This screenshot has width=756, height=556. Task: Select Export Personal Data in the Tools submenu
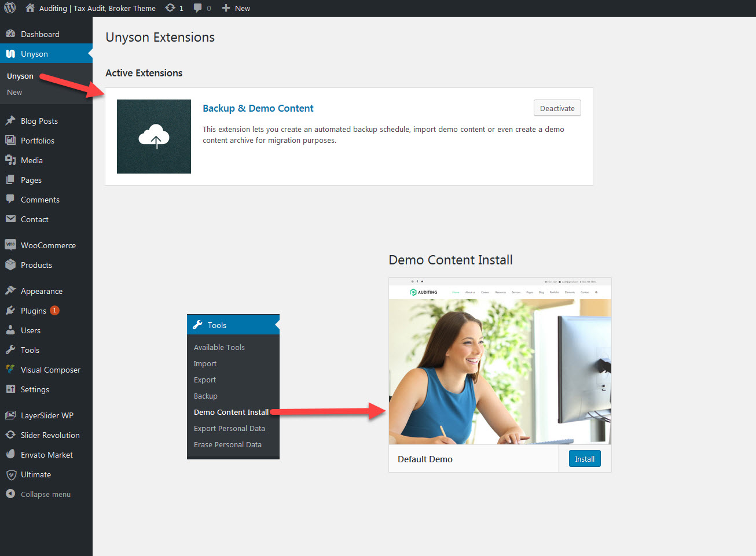click(x=229, y=428)
